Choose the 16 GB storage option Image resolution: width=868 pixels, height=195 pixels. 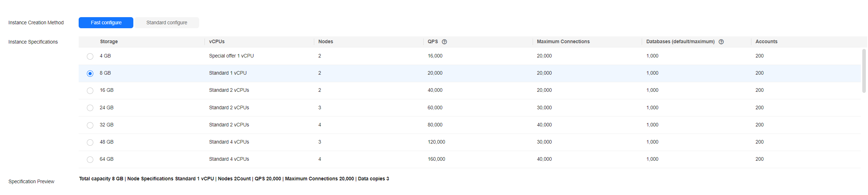[x=90, y=91]
